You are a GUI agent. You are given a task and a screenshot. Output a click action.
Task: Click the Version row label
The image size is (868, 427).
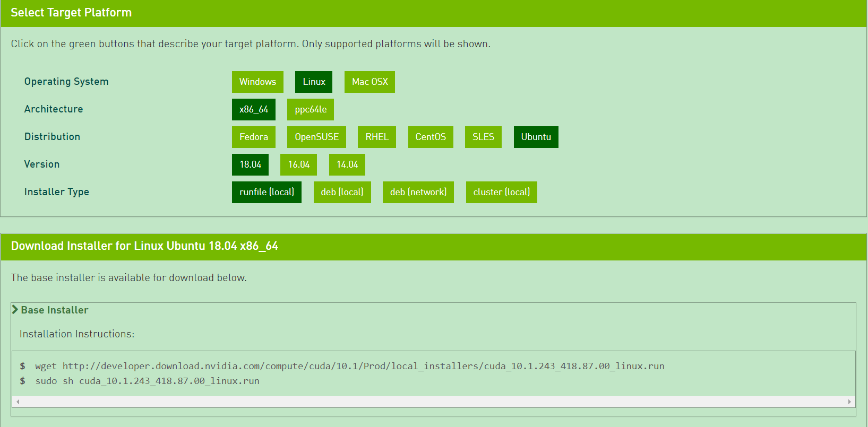tap(42, 164)
